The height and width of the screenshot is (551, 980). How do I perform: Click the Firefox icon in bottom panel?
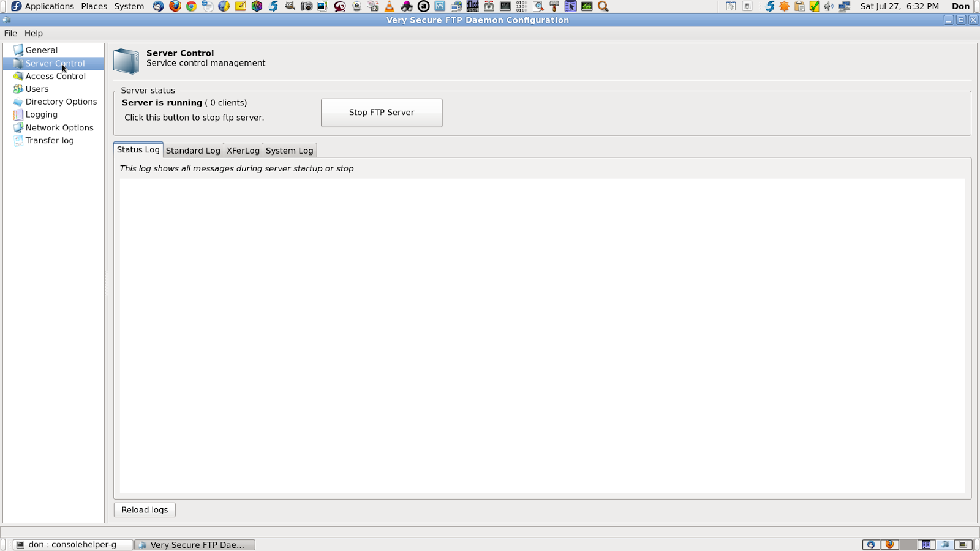point(889,544)
